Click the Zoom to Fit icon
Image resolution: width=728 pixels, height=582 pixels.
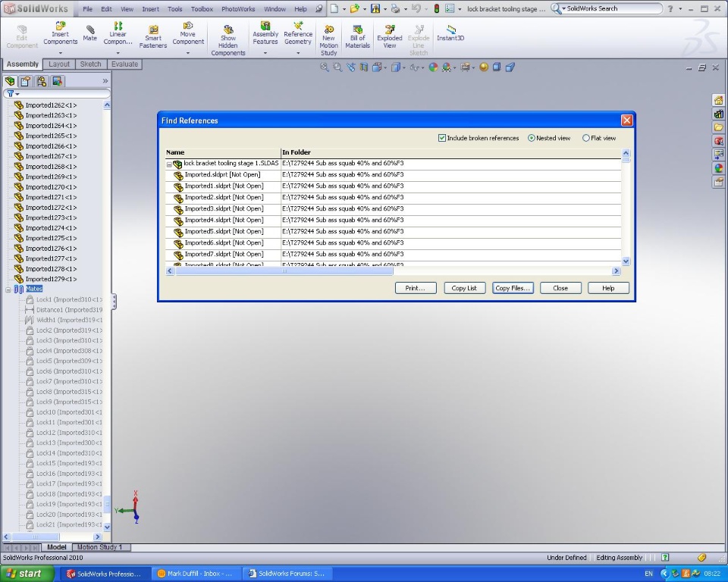pyautogui.click(x=324, y=67)
